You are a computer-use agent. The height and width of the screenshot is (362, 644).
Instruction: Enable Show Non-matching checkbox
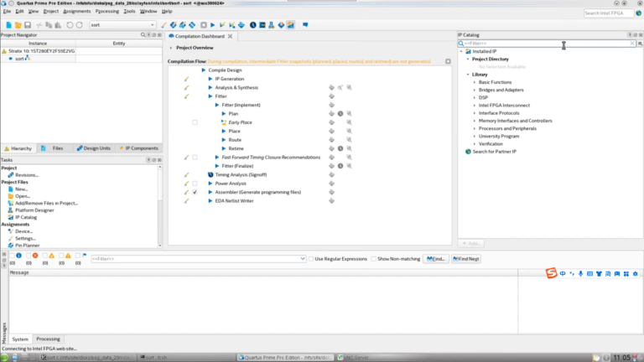tap(373, 259)
